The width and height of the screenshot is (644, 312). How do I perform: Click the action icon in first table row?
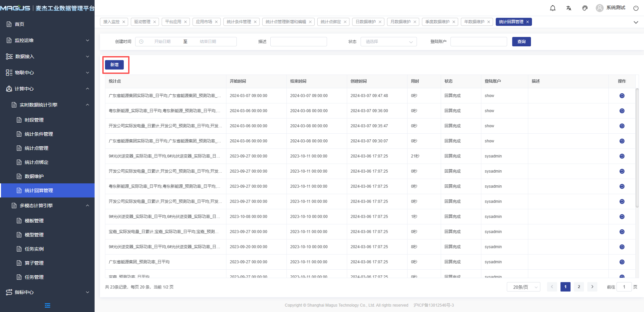pos(622,96)
